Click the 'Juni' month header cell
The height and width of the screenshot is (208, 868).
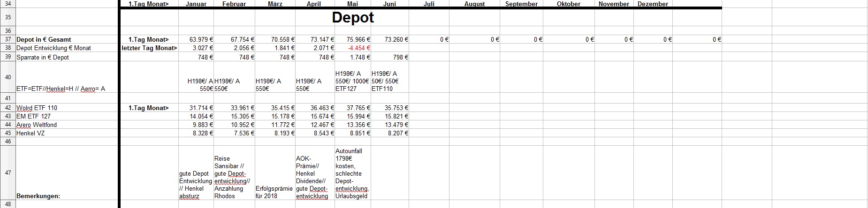click(389, 4)
